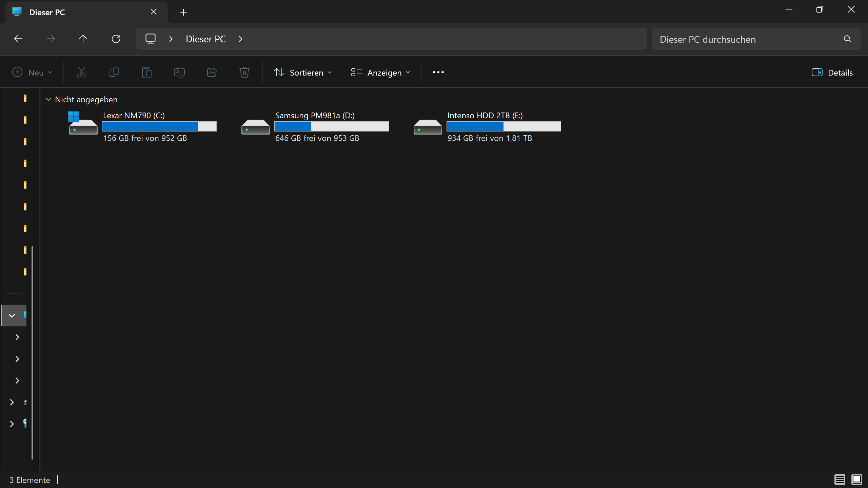
Task: Expand the sidebar node with the drive icon
Action: tap(12, 402)
